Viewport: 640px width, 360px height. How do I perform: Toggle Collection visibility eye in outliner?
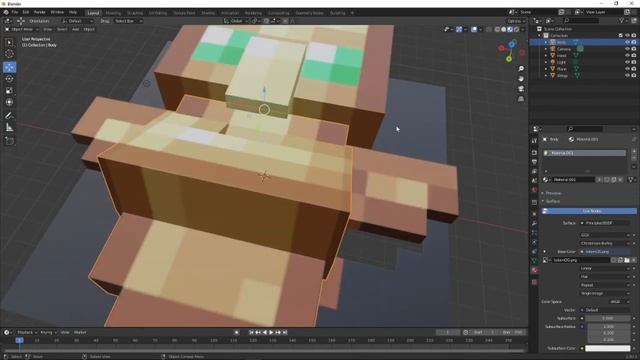coord(627,36)
